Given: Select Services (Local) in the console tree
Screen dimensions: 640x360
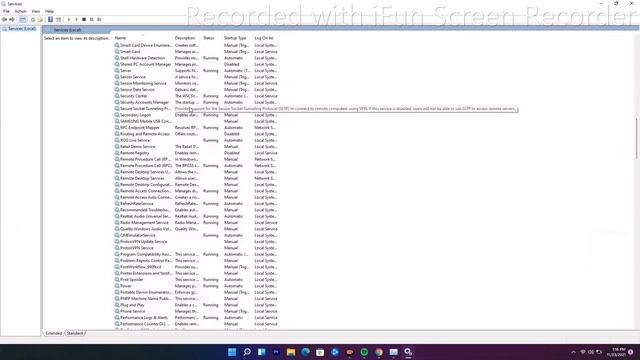Looking at the screenshot, I should [x=19, y=29].
